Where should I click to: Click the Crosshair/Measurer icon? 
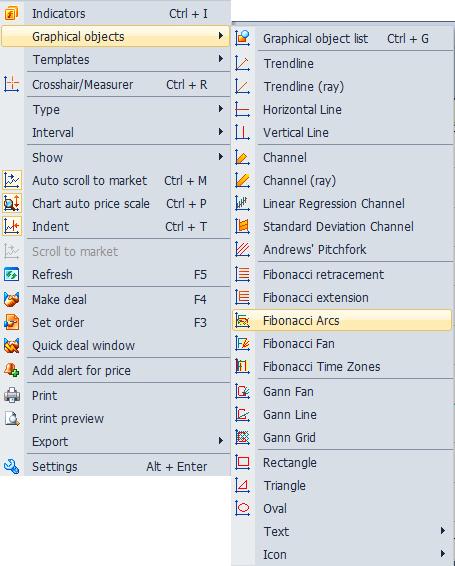pos(12,84)
